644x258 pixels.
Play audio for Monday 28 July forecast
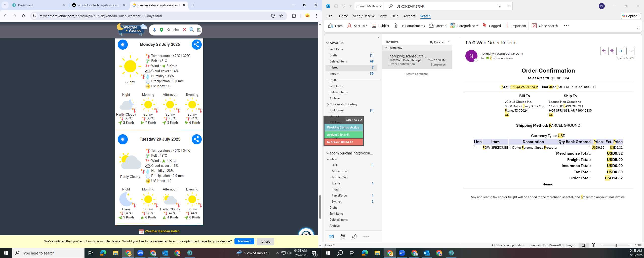click(123, 45)
